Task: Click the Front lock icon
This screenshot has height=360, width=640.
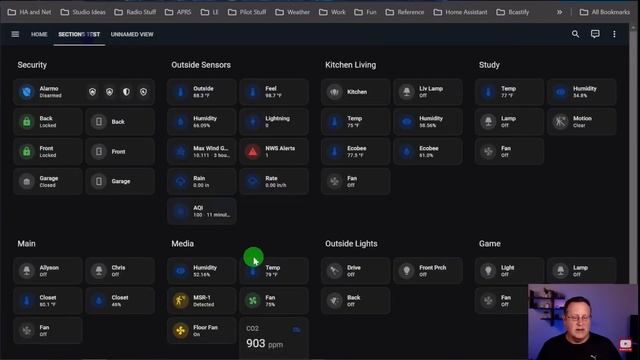Action: click(27, 151)
